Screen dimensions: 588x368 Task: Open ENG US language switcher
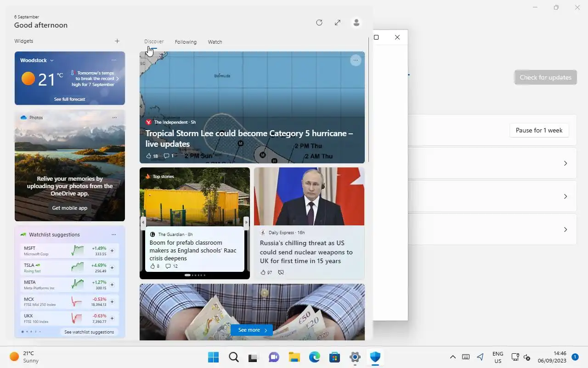(x=498, y=357)
